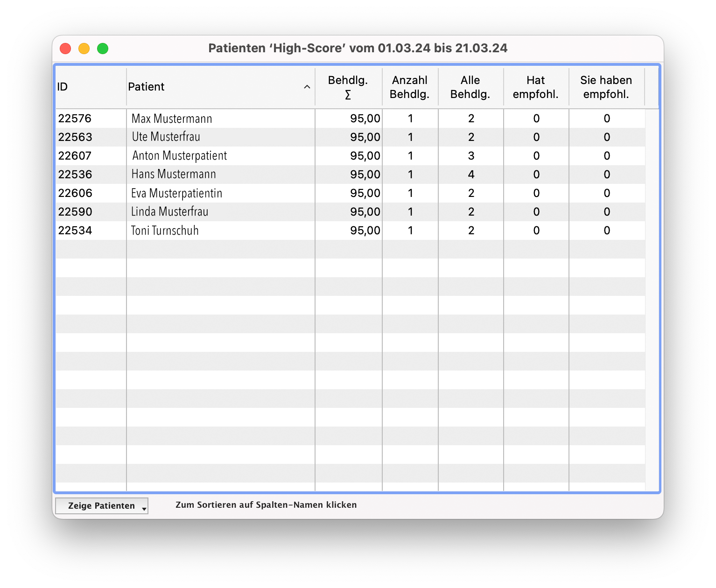Sort by Behdlg. sum column header
716x588 pixels.
(348, 87)
